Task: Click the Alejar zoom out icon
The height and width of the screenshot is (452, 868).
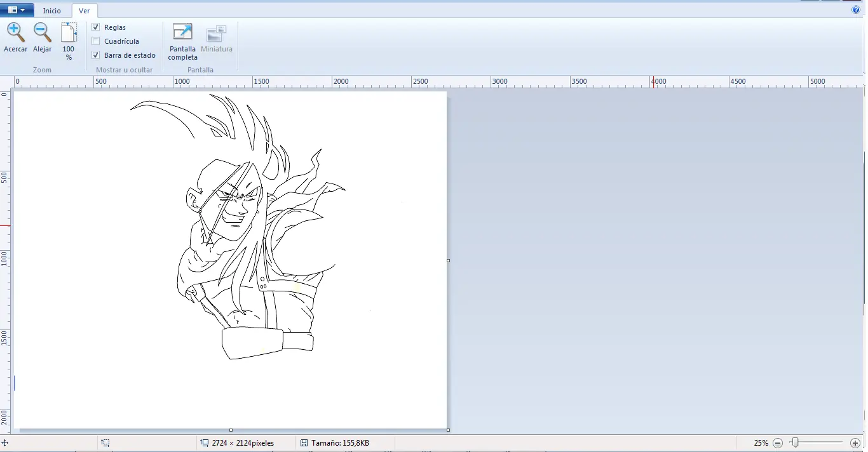Action: point(43,32)
